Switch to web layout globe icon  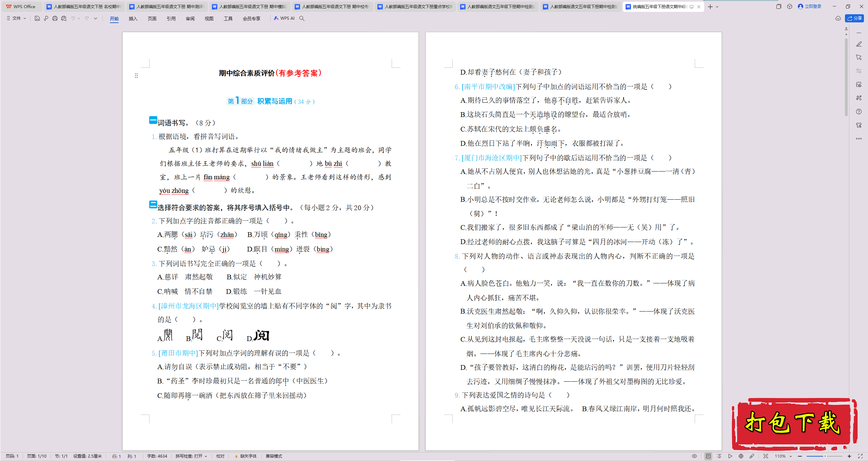[741, 456]
